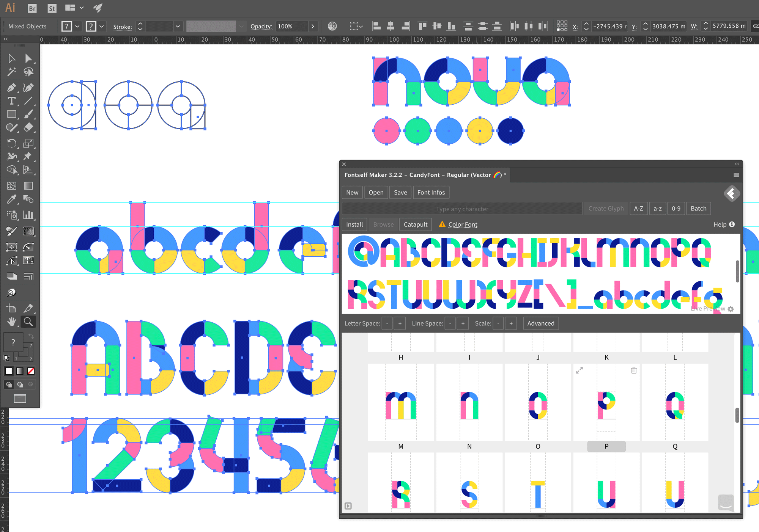This screenshot has width=759, height=532.
Task: Select the Gradient tool
Action: (28, 185)
